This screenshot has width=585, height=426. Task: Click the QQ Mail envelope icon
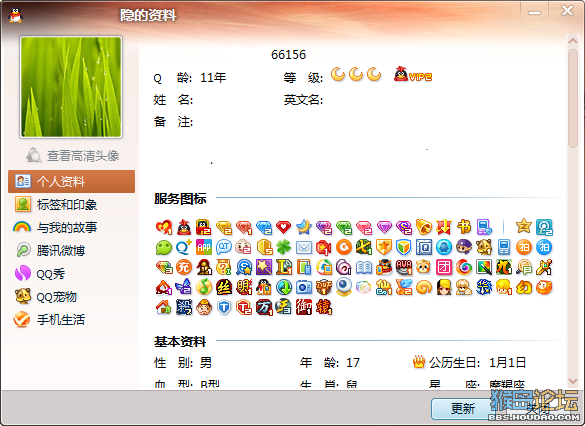tap(304, 247)
